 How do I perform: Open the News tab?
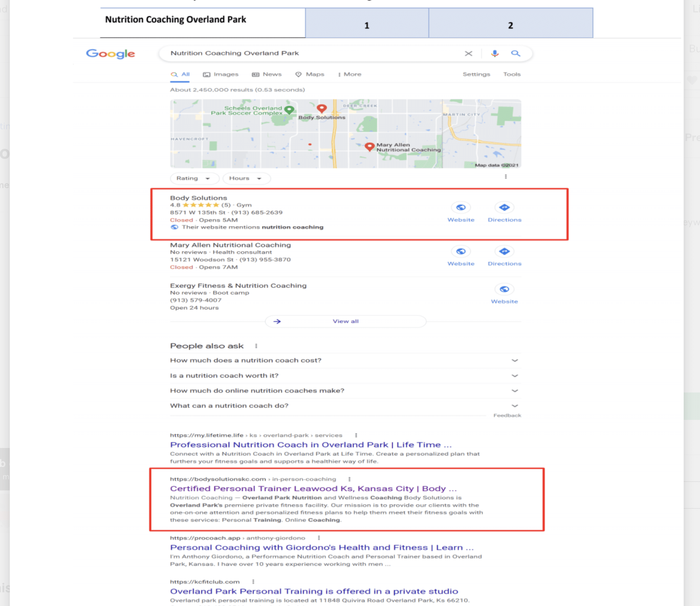[x=267, y=74]
